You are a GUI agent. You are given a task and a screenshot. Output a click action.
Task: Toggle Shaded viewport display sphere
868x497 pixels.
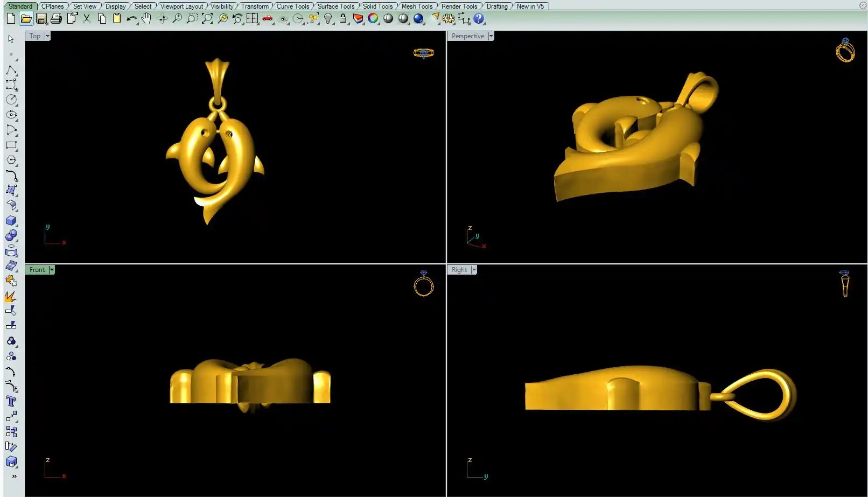pyautogui.click(x=388, y=19)
